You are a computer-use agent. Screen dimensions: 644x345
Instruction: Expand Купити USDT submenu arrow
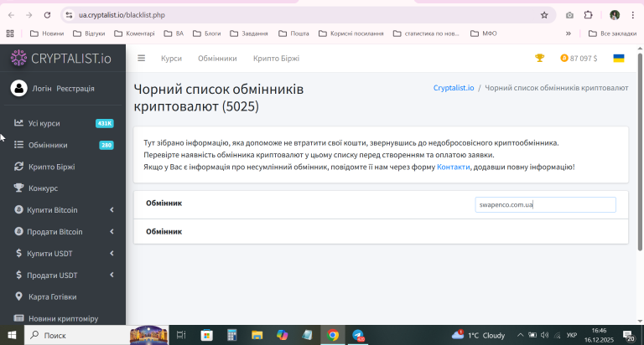tap(112, 254)
